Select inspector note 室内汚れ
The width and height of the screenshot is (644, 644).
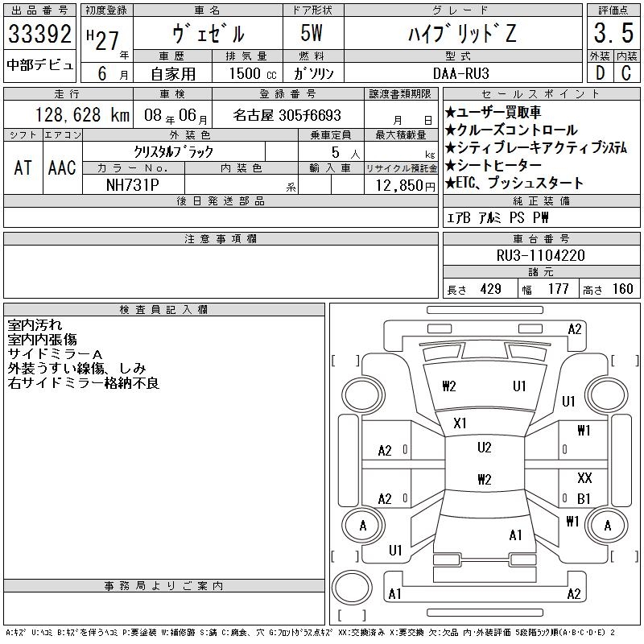(35, 325)
